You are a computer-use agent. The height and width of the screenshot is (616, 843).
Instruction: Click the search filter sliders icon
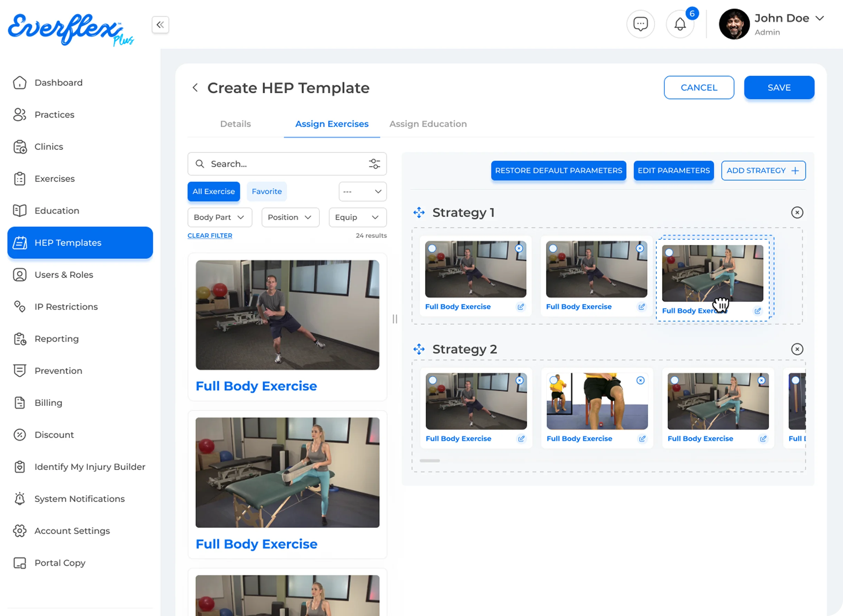[x=374, y=164]
